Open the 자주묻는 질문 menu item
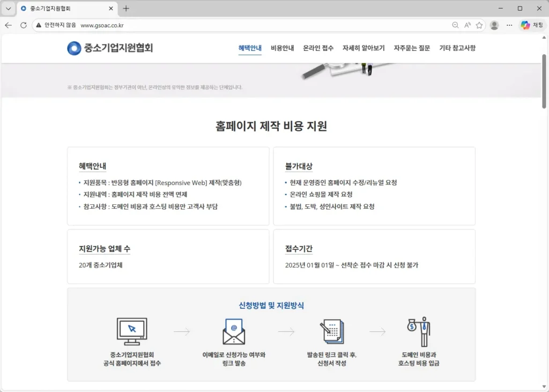This screenshot has height=392, width=549. (412, 48)
